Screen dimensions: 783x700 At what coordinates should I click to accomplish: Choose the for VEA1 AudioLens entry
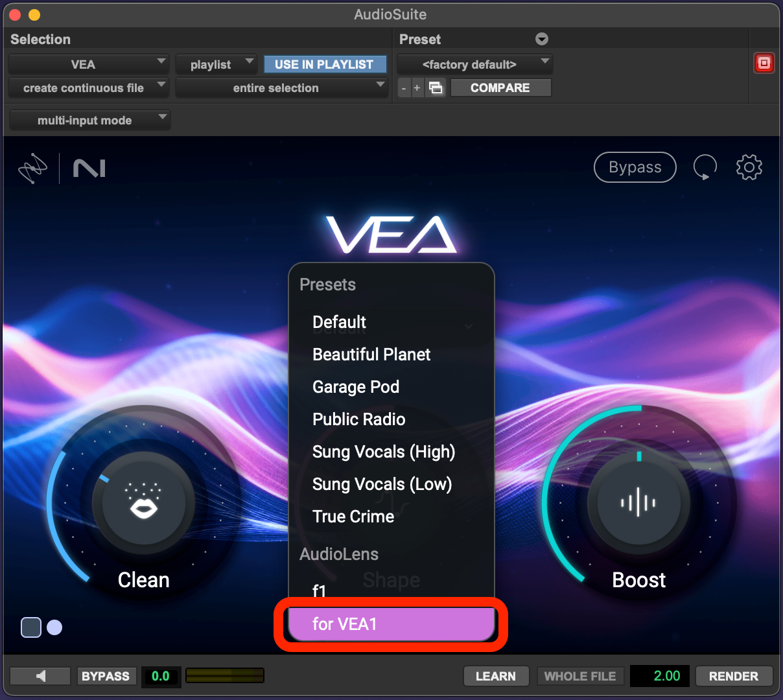tap(390, 624)
